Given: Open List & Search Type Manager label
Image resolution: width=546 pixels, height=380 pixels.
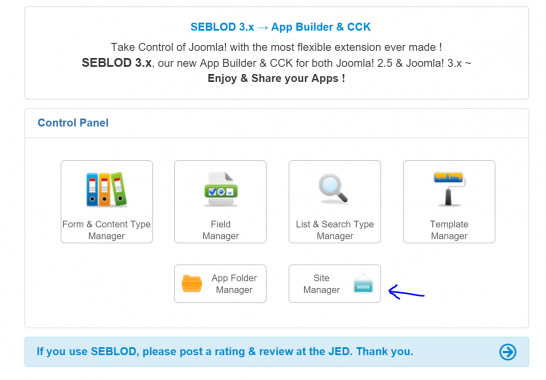Looking at the screenshot, I should (x=335, y=230).
